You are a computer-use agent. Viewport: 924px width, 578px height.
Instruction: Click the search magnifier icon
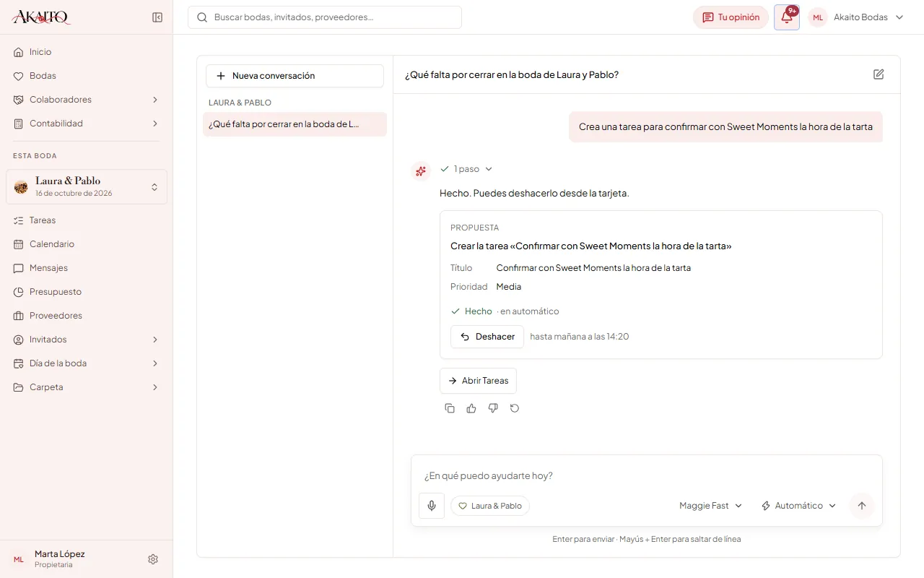pos(202,17)
